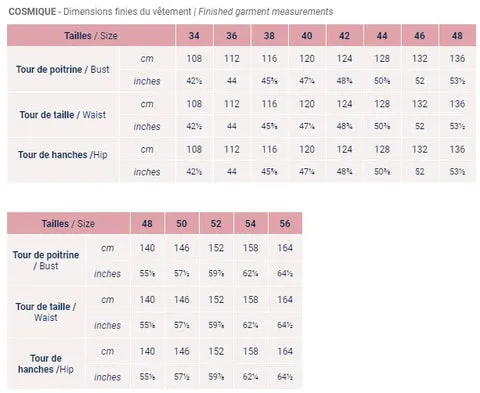The image size is (480, 393).
Task: Click the waist inches value 52 under size 46
Action: coord(419,126)
